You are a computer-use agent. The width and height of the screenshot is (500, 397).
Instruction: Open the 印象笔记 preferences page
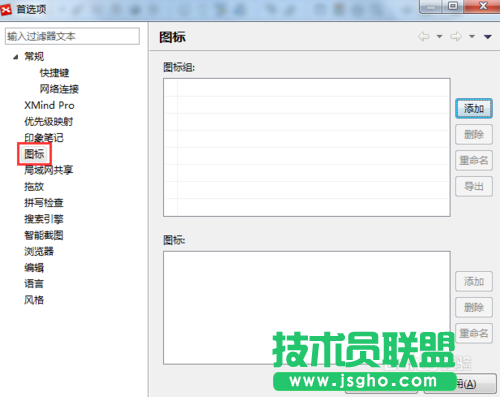(x=44, y=138)
